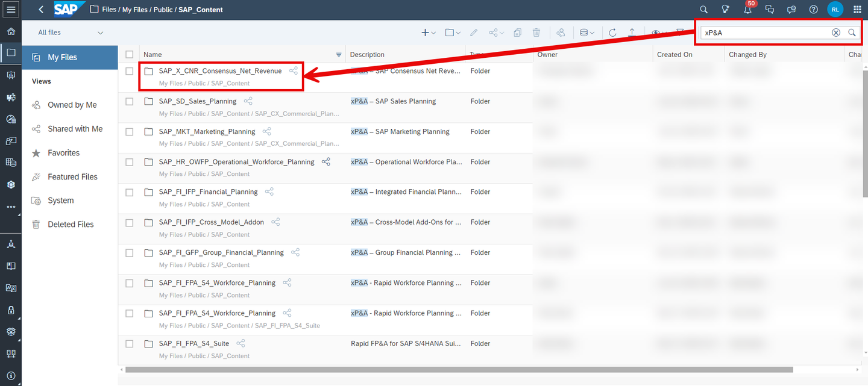Open the database-cylinder dropdown in toolbar

587,33
